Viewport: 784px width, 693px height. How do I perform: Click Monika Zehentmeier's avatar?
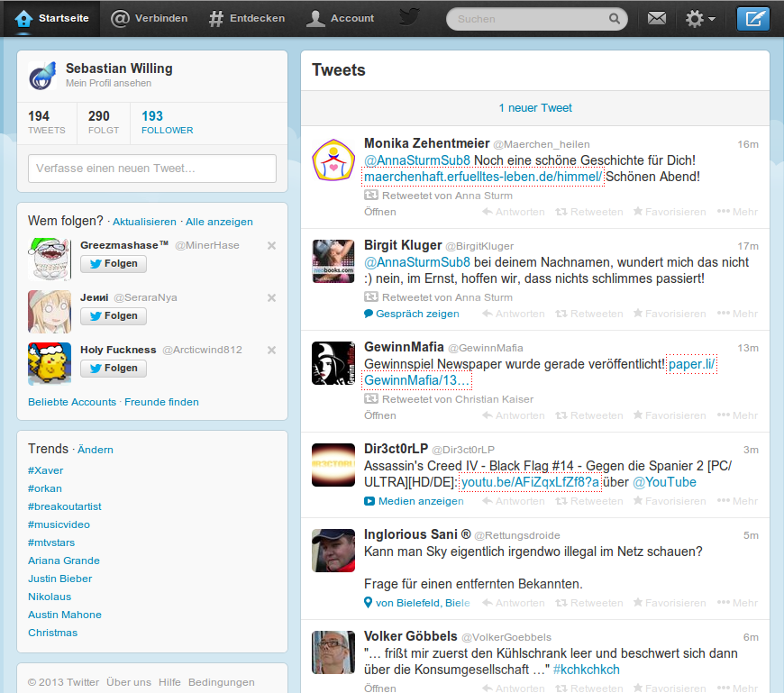(x=333, y=160)
